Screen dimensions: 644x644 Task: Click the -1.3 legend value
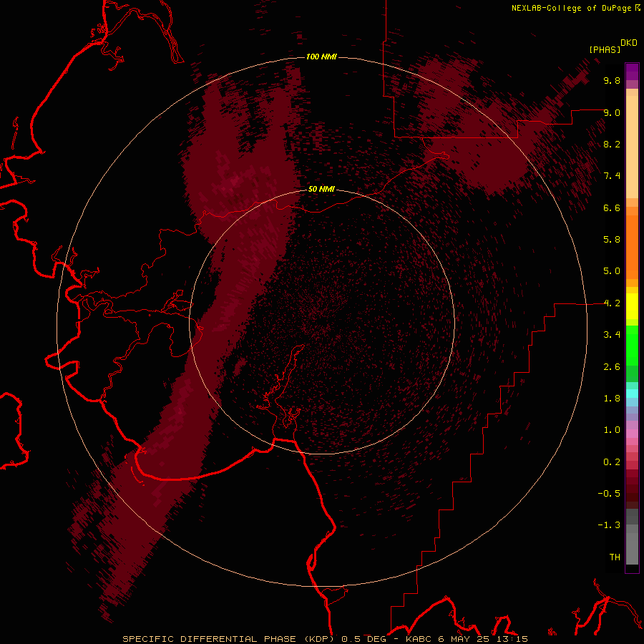pos(609,525)
